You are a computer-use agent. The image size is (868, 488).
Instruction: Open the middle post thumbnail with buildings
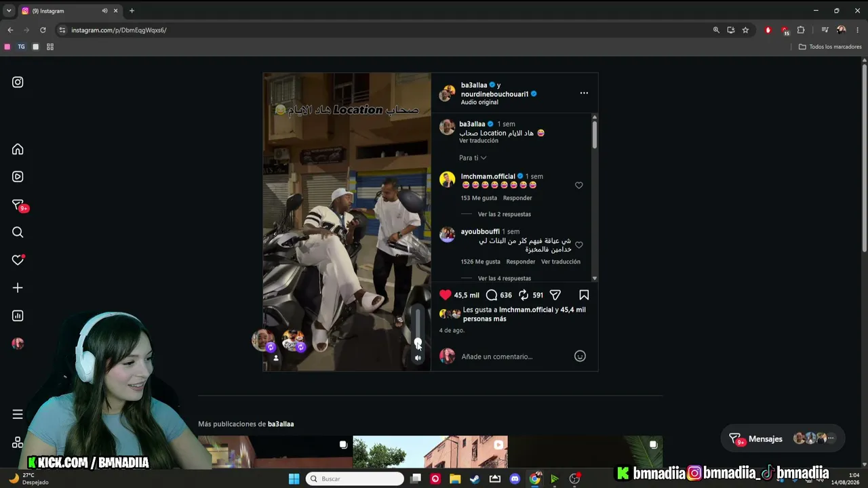430,451
